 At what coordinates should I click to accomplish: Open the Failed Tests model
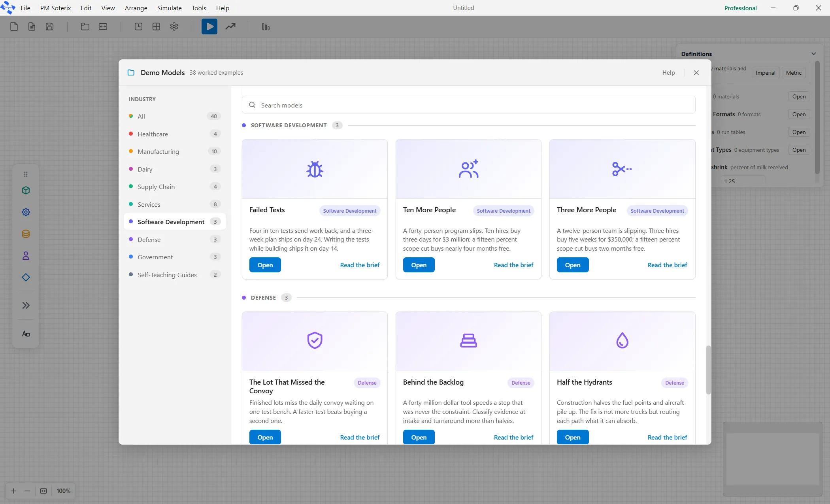[x=265, y=265]
